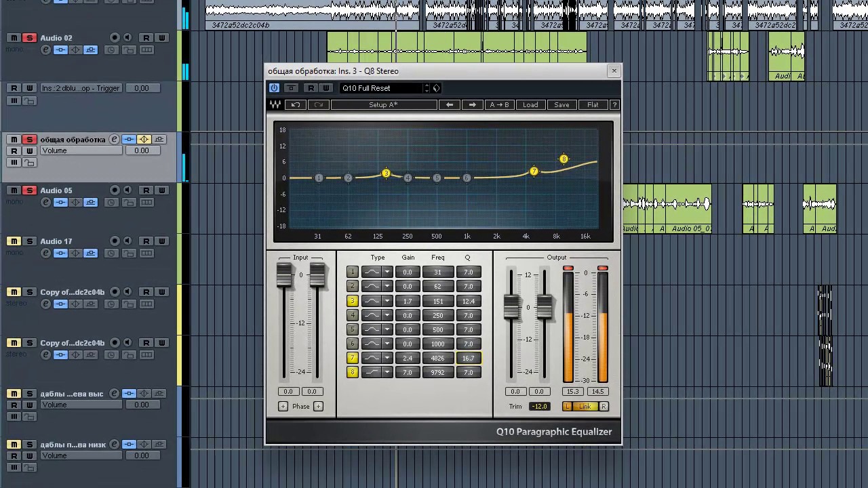Open the Setup A* menu

point(384,105)
